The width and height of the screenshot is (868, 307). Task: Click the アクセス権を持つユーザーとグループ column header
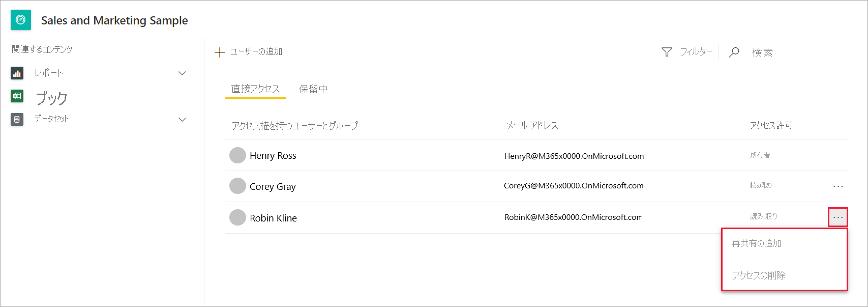(295, 125)
